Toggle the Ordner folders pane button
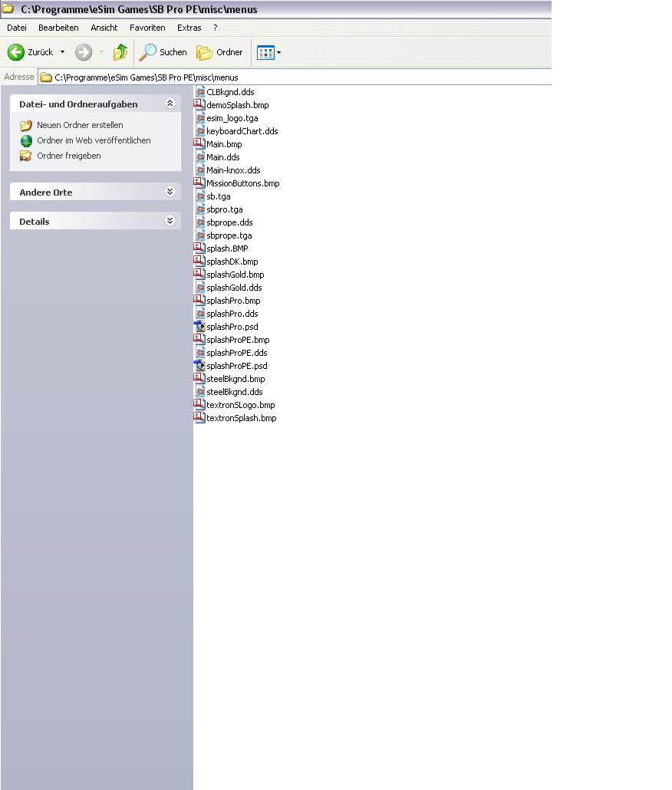Image resolution: width=672 pixels, height=790 pixels. coord(219,52)
